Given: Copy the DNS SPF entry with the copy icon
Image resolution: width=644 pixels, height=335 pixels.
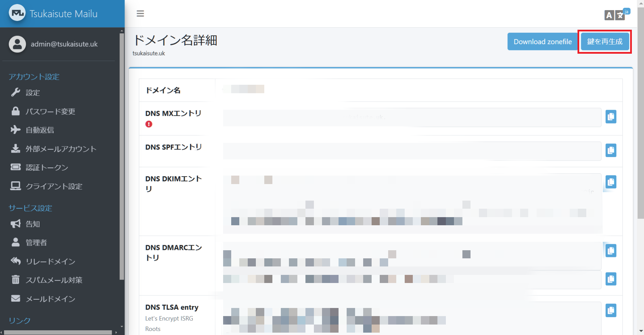Looking at the screenshot, I should pyautogui.click(x=611, y=150).
